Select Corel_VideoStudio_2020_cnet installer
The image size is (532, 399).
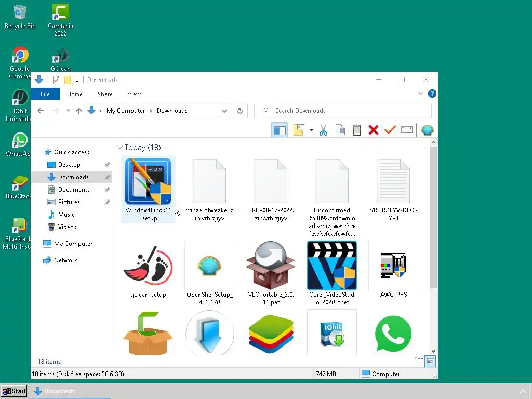click(x=332, y=273)
